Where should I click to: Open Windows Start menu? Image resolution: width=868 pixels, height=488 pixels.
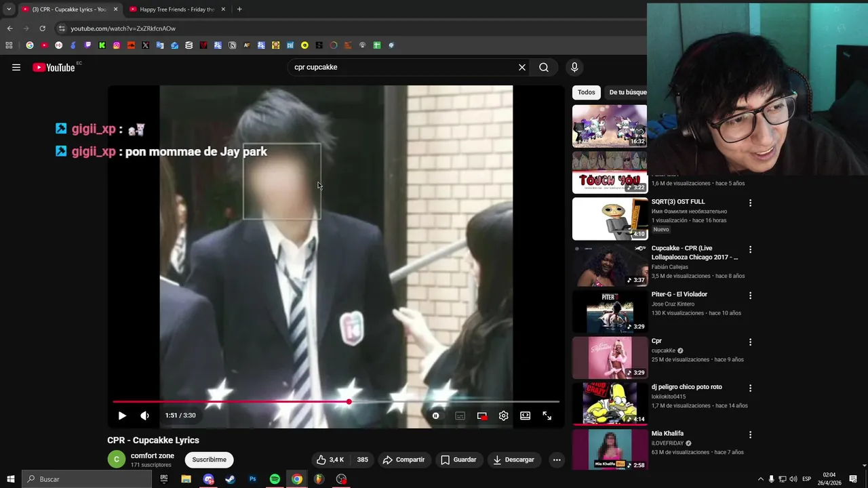tap(11, 479)
